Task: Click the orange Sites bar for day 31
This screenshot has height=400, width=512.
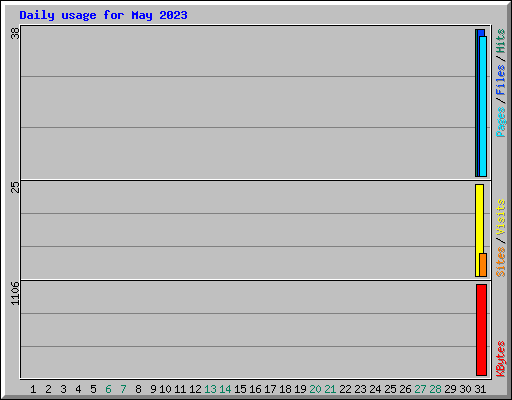Action: pos(483,265)
